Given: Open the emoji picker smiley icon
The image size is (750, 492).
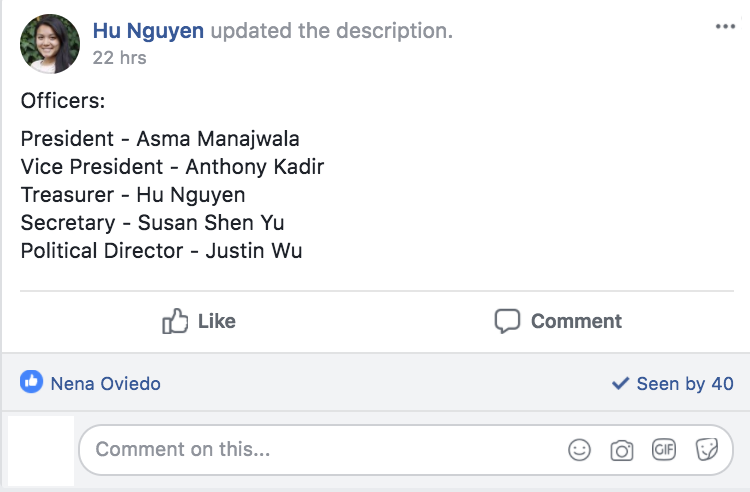Looking at the screenshot, I should point(579,450).
